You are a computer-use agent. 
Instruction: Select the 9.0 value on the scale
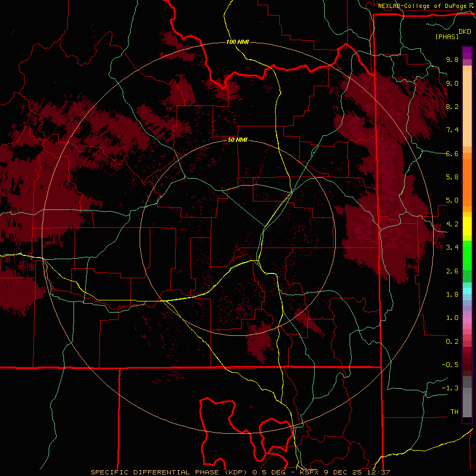452,83
